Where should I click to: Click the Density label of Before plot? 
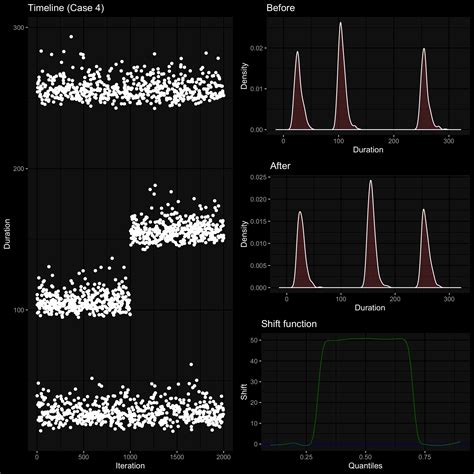coord(244,76)
